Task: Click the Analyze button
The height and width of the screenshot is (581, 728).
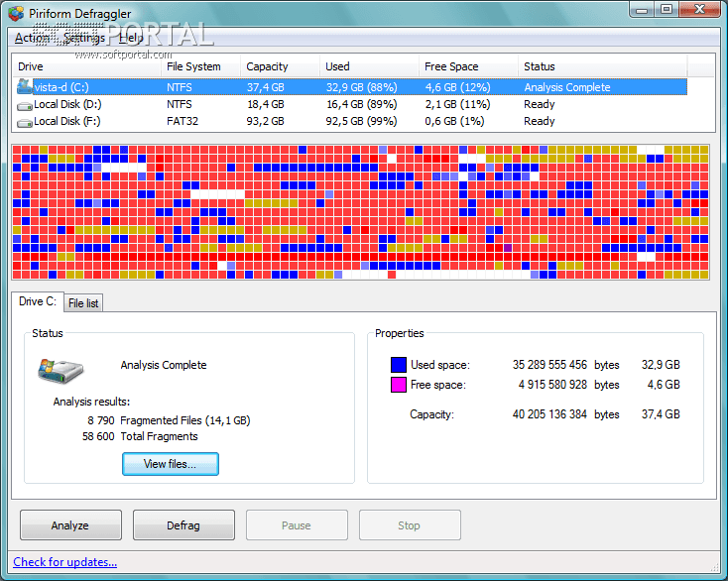Action: (x=70, y=525)
